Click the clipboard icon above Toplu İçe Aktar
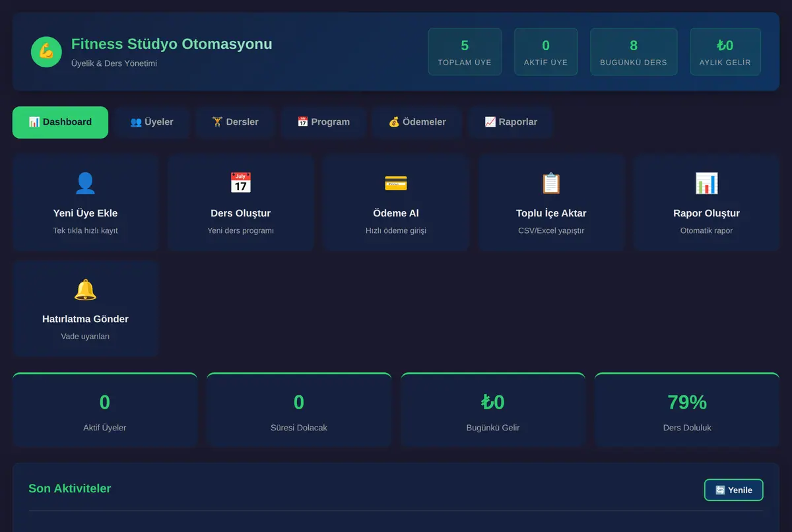The width and height of the screenshot is (792, 532). pyautogui.click(x=551, y=183)
